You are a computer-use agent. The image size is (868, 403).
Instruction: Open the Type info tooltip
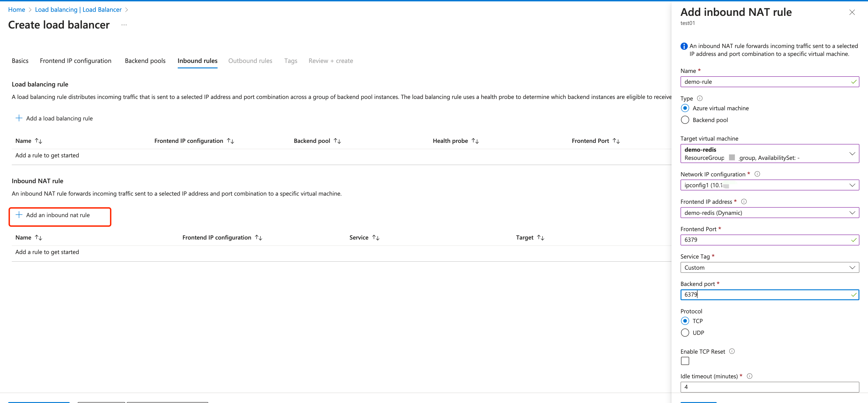click(x=700, y=98)
